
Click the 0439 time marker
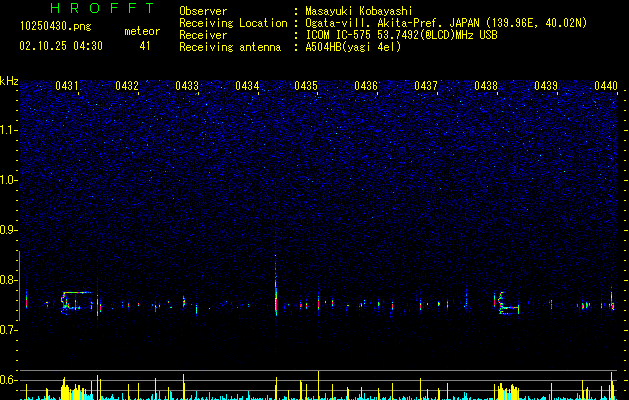click(x=546, y=86)
